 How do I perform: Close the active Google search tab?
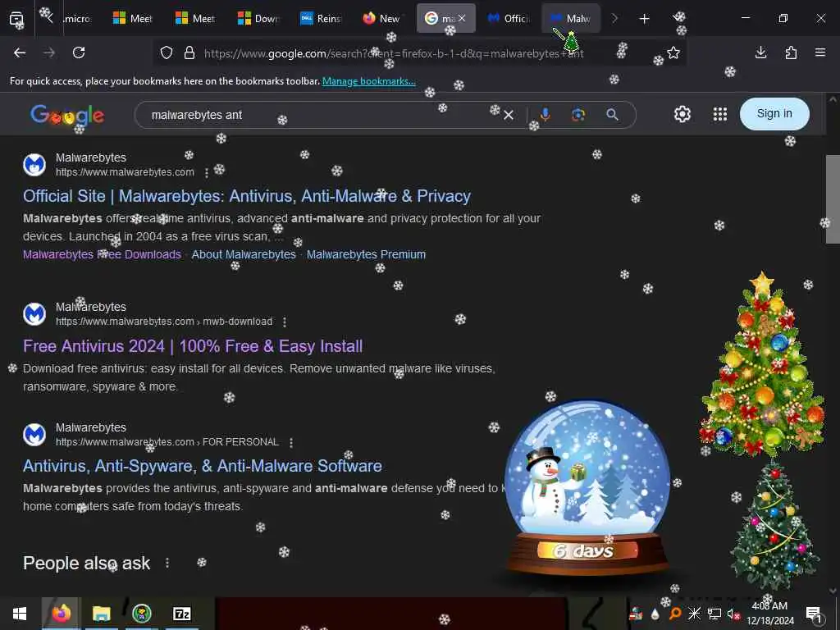(462, 18)
